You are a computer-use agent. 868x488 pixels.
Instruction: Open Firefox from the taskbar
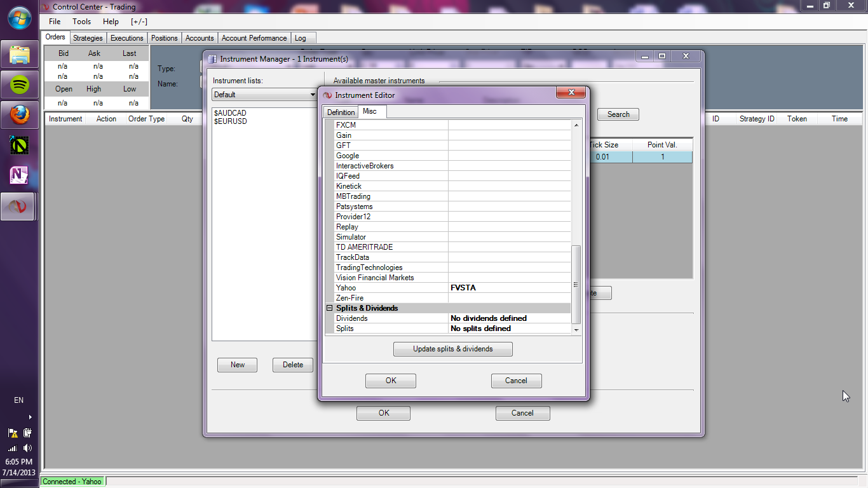pos(19,115)
